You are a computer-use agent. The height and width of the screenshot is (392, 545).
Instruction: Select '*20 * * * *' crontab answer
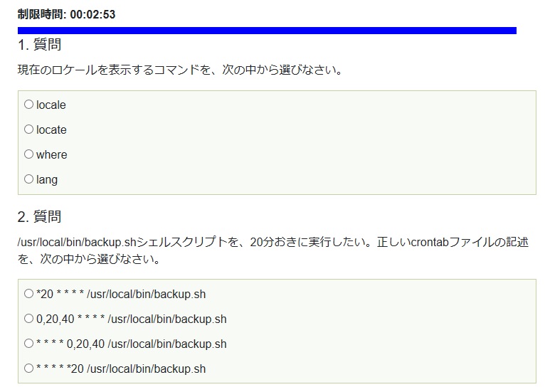point(29,294)
